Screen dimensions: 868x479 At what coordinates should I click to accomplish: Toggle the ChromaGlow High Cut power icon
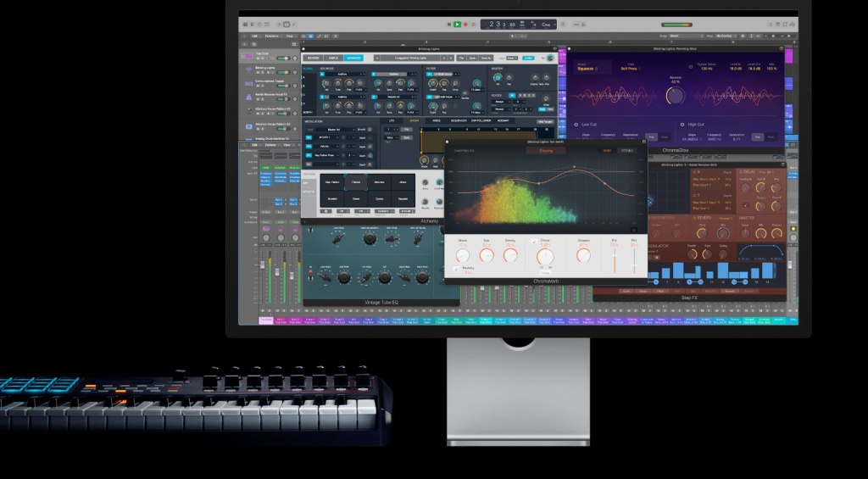pos(682,125)
